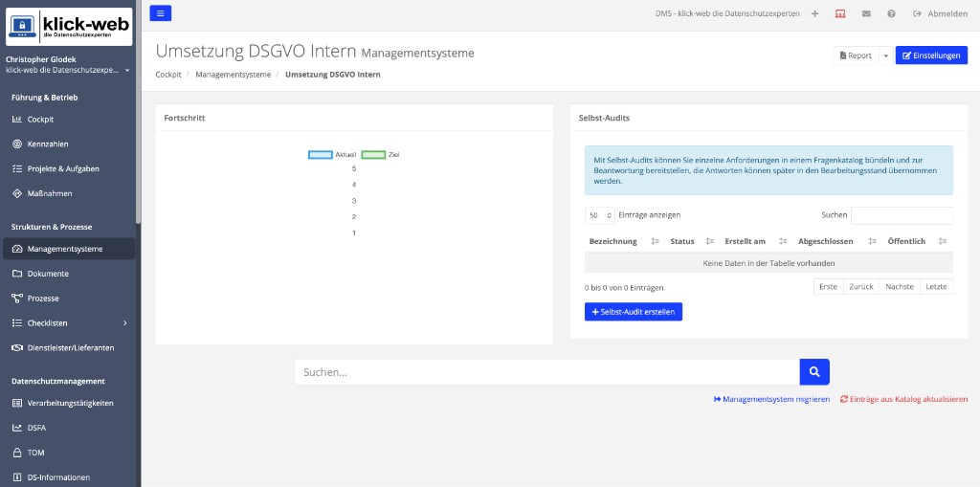
Task: Click the Dokumente folder icon
Action: (17, 274)
